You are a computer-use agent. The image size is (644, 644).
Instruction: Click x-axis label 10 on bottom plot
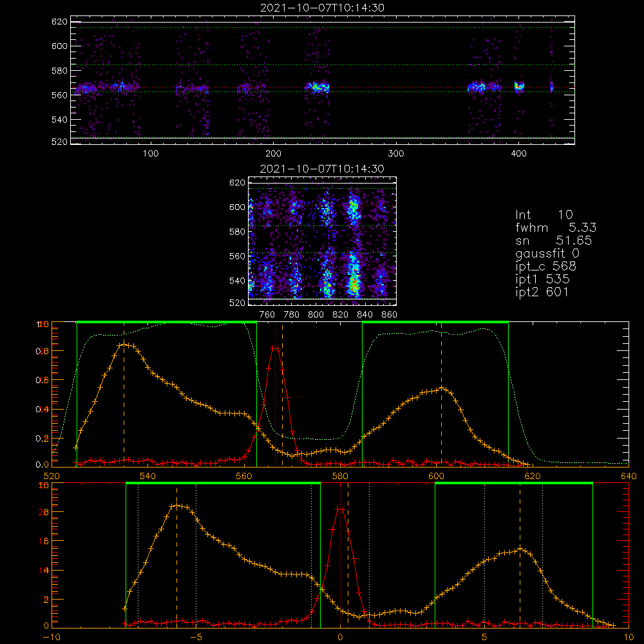click(629, 638)
